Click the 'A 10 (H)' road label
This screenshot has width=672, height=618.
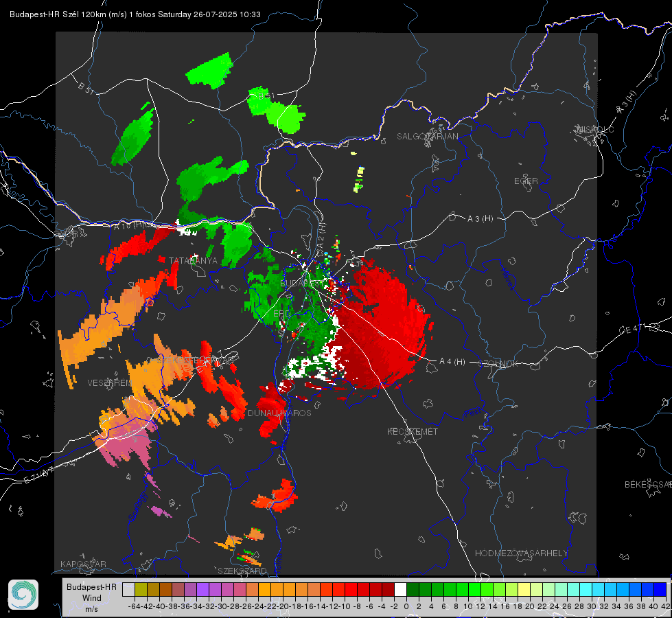pos(130,225)
